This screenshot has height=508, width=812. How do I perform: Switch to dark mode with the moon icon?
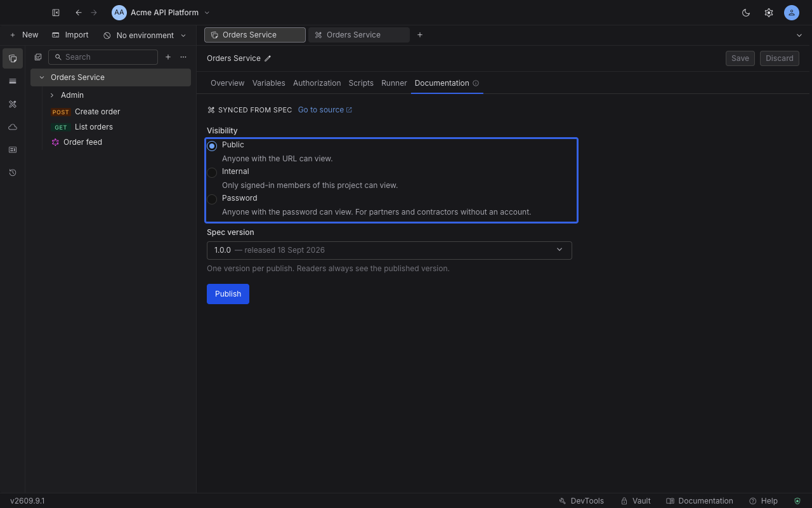(x=746, y=13)
